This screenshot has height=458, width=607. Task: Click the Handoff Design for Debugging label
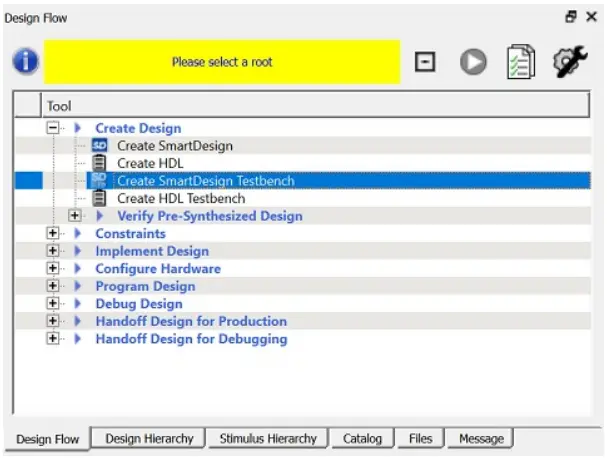click(191, 339)
